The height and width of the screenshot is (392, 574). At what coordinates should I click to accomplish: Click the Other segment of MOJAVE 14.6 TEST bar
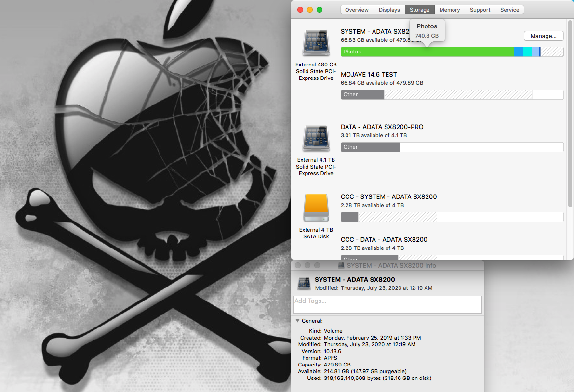(x=362, y=94)
